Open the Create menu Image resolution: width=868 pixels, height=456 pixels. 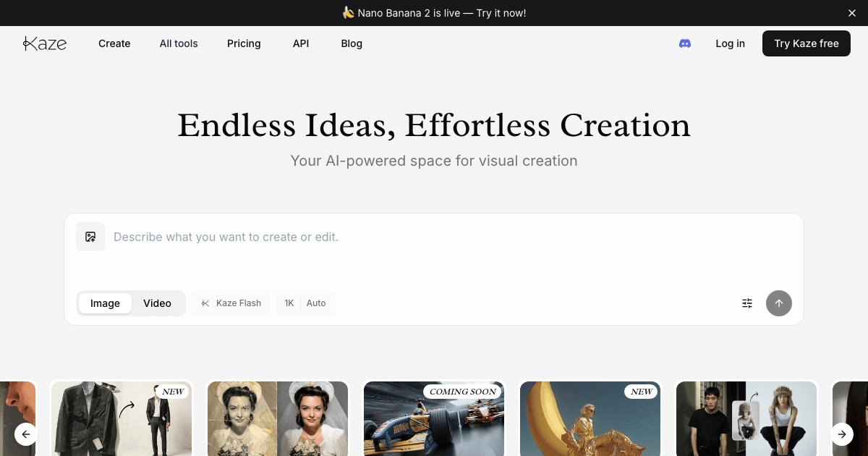114,43
